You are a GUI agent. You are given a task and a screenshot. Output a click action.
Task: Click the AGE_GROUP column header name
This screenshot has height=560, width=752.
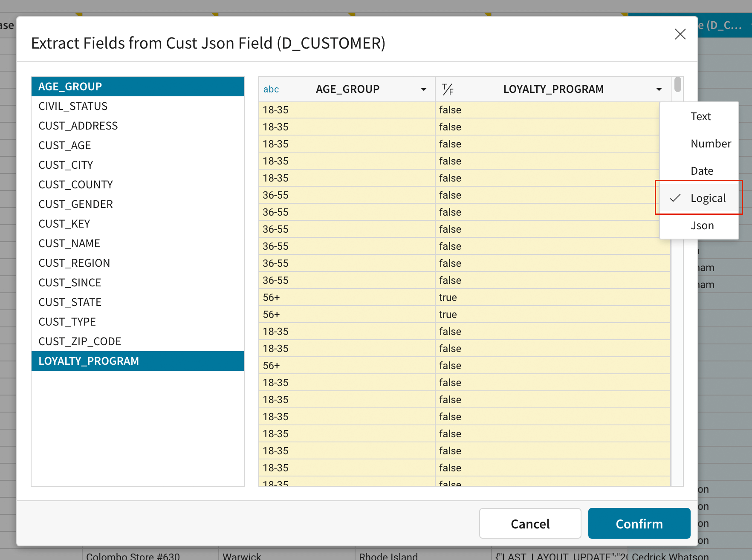tap(347, 89)
